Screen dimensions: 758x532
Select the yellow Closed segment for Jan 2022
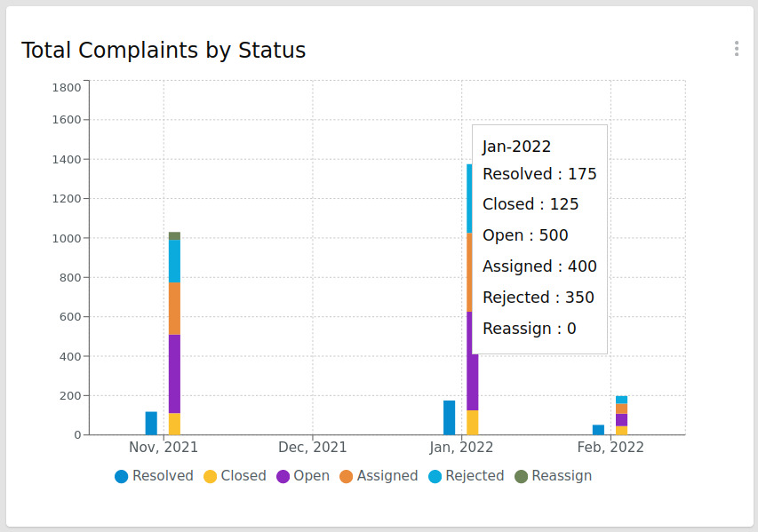(x=472, y=423)
